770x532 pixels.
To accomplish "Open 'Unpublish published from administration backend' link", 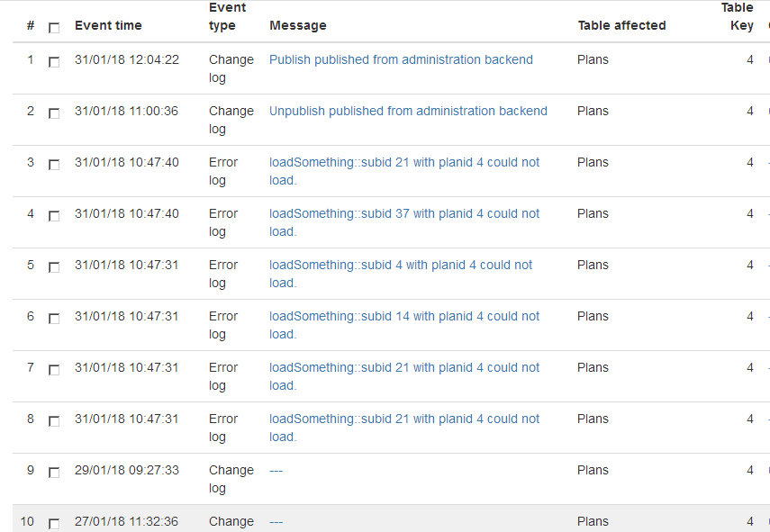I will coord(408,111).
